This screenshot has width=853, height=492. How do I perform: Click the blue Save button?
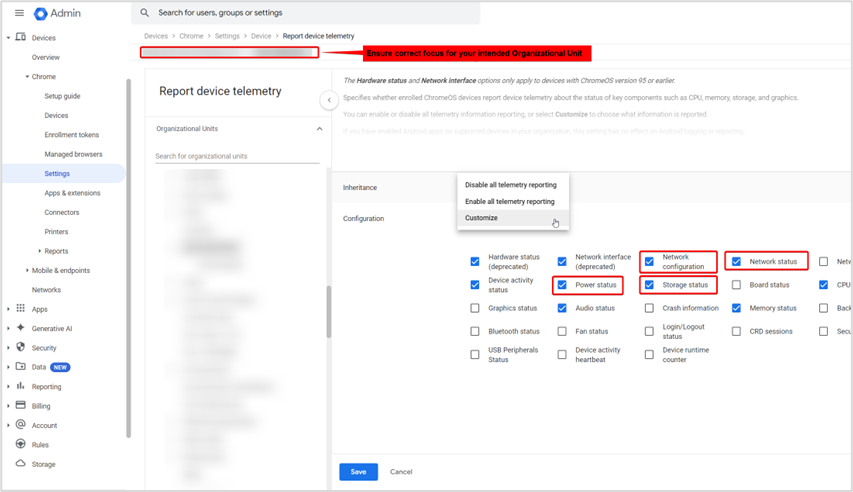pos(358,471)
